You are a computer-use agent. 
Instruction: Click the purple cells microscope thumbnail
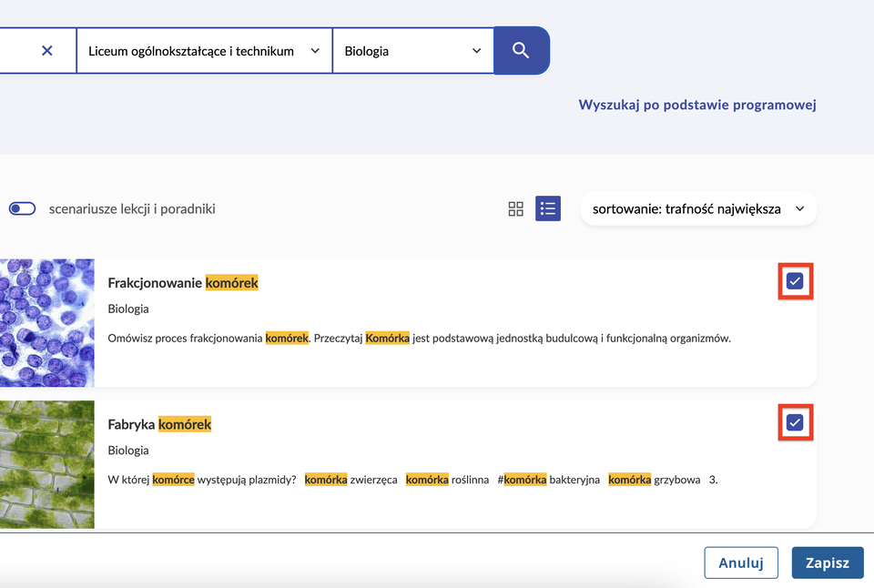46,322
